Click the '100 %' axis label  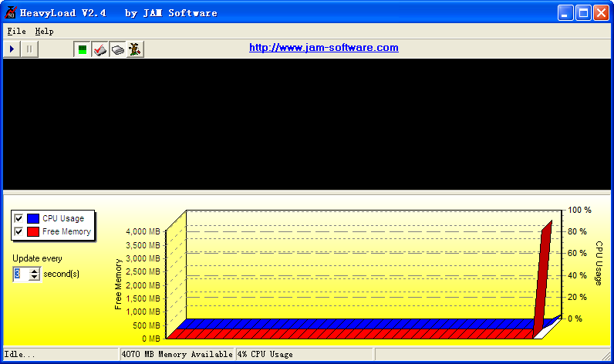pyautogui.click(x=579, y=211)
